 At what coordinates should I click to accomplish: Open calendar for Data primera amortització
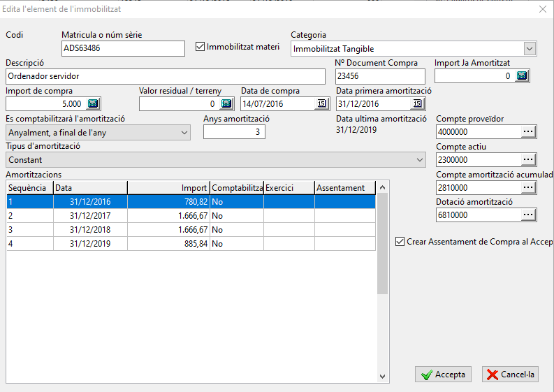[418, 104]
